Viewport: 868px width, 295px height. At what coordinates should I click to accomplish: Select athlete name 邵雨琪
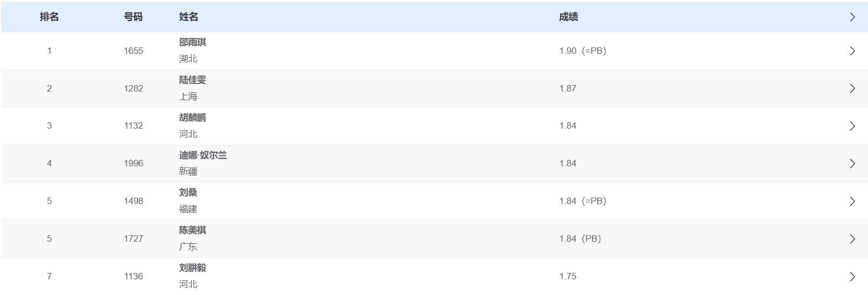(192, 43)
